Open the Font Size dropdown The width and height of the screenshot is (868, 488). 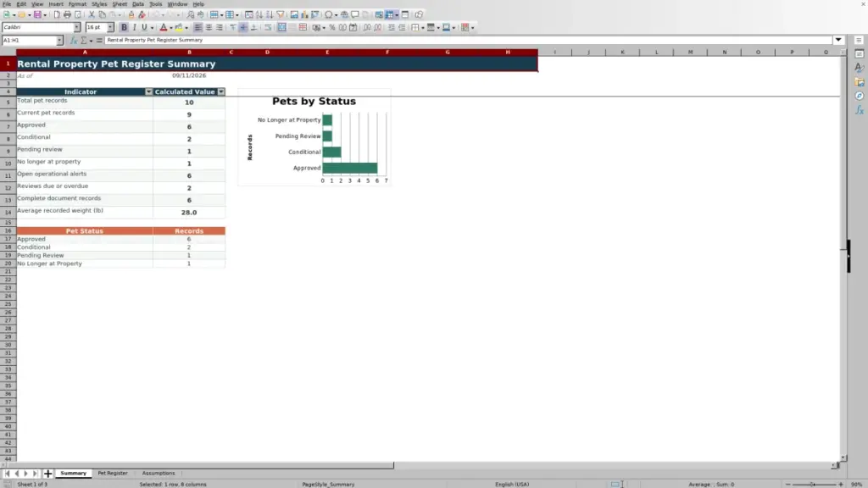(110, 27)
